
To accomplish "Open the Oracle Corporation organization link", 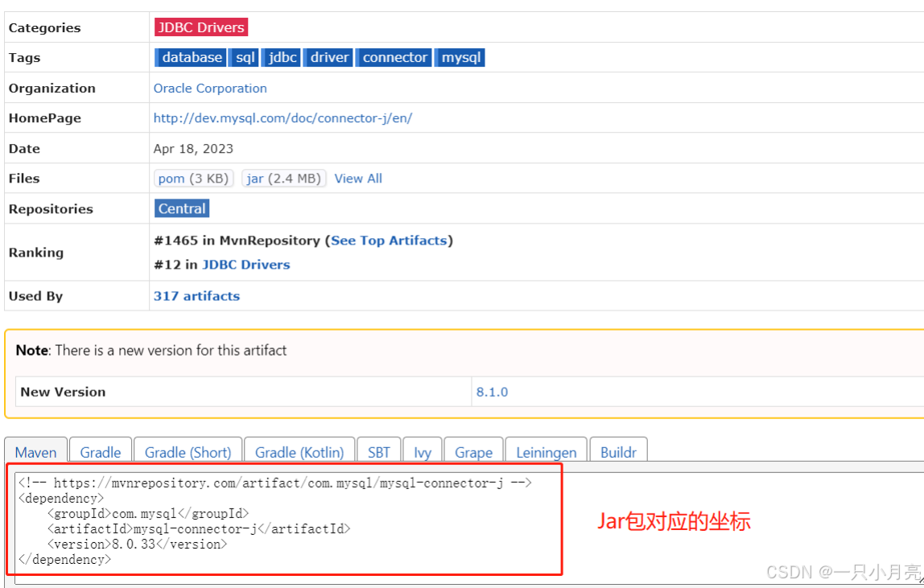I will click(210, 88).
